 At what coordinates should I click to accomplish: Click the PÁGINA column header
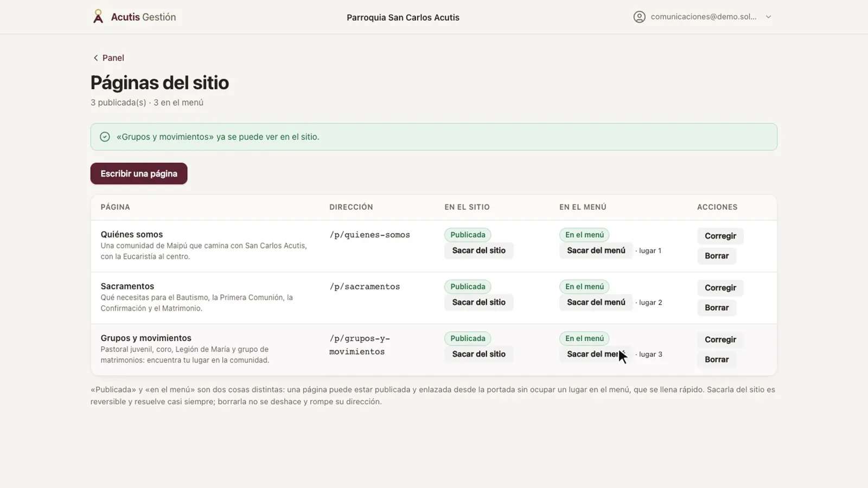point(115,207)
